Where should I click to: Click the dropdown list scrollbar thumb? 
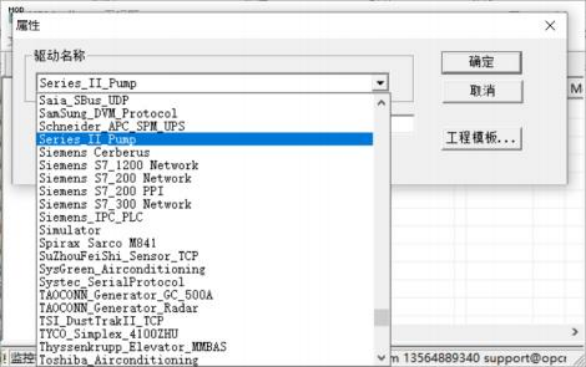(381, 318)
